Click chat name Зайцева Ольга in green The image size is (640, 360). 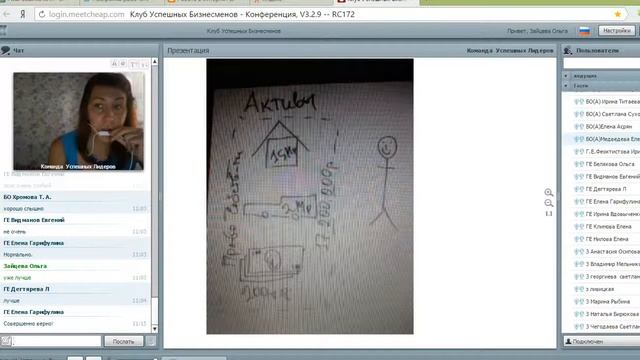click(25, 266)
